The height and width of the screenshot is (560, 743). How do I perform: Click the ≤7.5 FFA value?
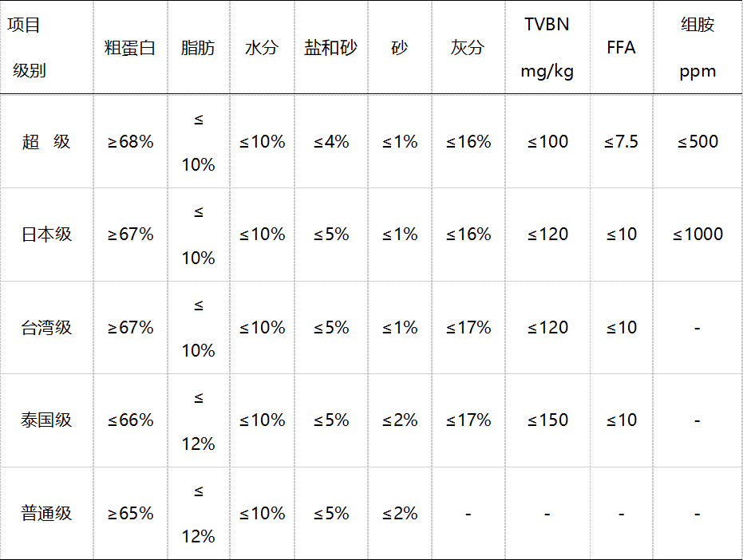click(x=621, y=142)
